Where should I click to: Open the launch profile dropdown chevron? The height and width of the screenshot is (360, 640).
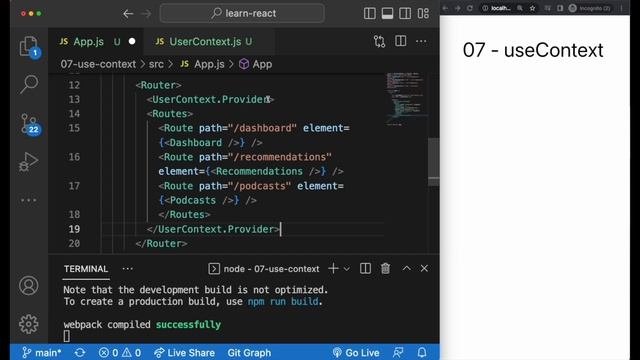coord(347,269)
